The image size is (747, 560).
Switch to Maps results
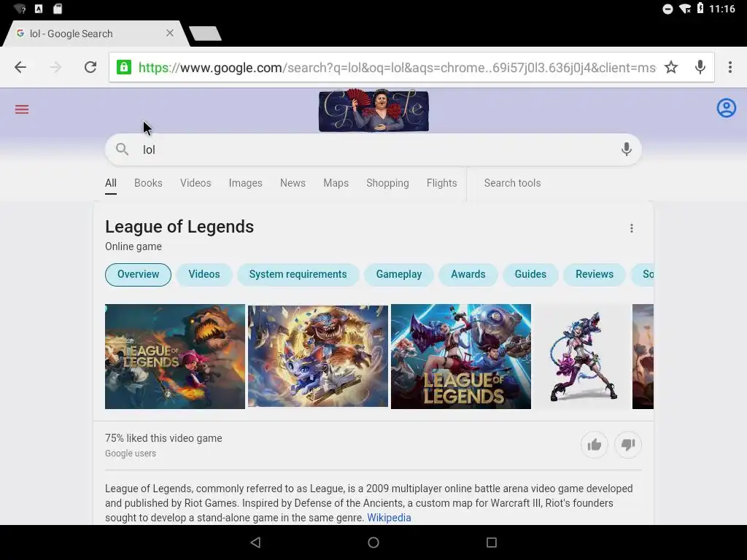[x=336, y=183]
